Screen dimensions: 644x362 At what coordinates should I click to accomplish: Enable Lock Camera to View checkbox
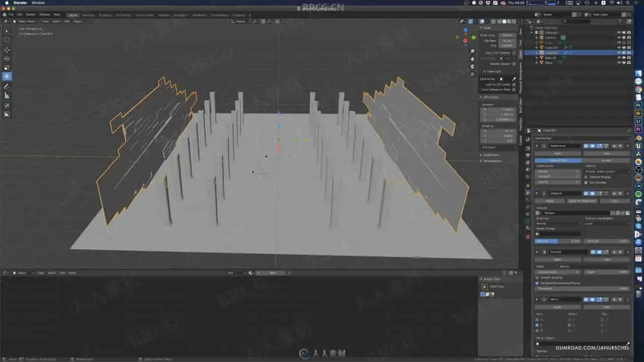coord(514,90)
